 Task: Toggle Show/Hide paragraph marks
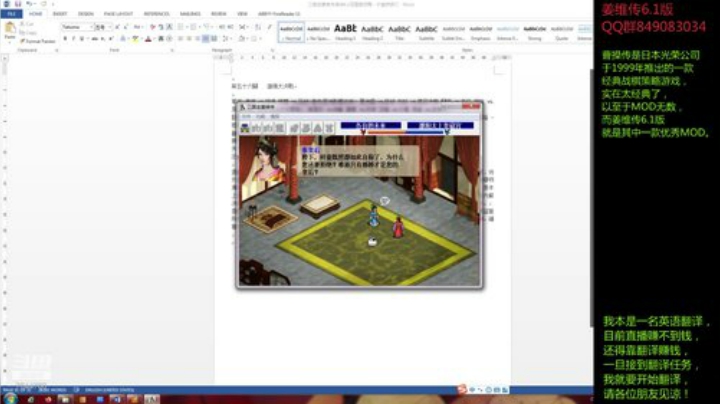pyautogui.click(x=270, y=27)
